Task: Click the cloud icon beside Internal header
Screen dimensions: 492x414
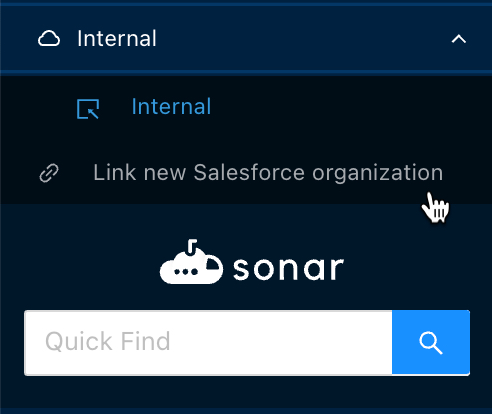Action: click(x=49, y=39)
